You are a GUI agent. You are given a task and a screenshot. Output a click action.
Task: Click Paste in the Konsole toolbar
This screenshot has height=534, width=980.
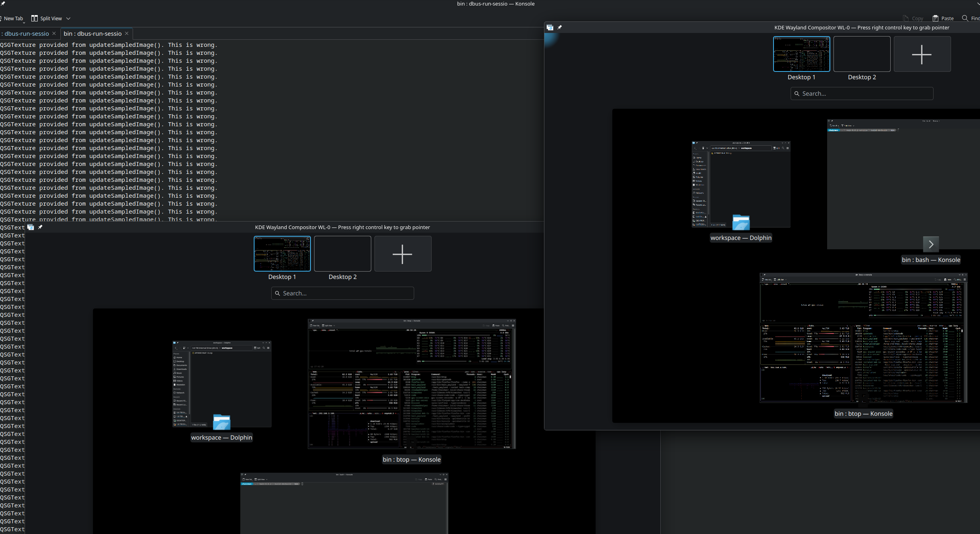(943, 18)
